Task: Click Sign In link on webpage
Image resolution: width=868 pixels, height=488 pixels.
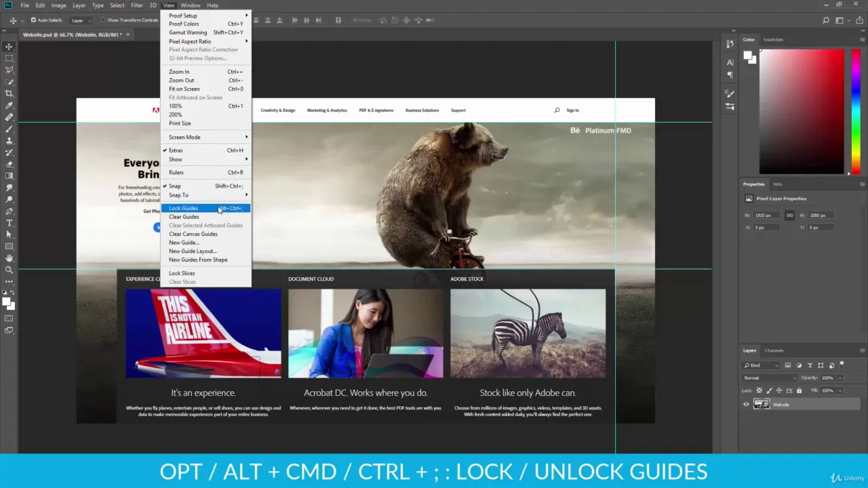Action: 572,110
